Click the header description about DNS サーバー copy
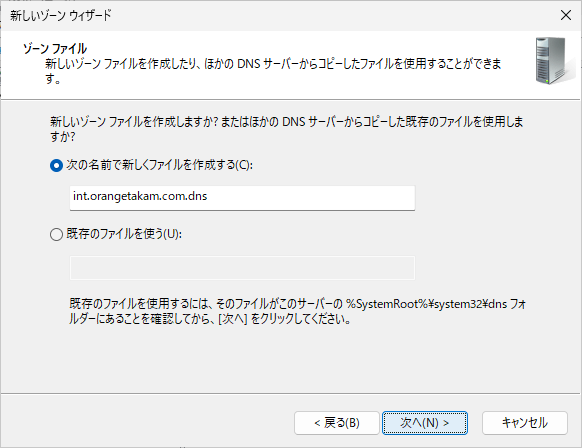The height and width of the screenshot is (448, 582). pos(273,71)
